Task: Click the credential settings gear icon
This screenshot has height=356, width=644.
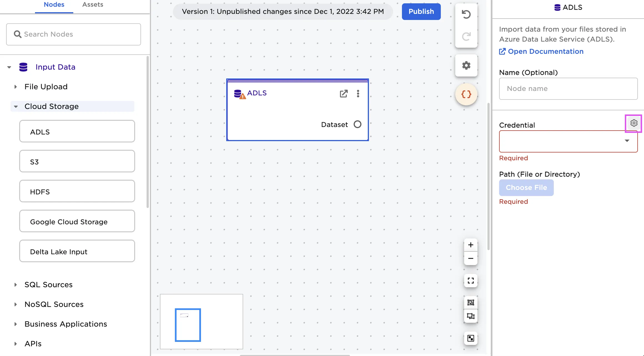Action: click(633, 123)
